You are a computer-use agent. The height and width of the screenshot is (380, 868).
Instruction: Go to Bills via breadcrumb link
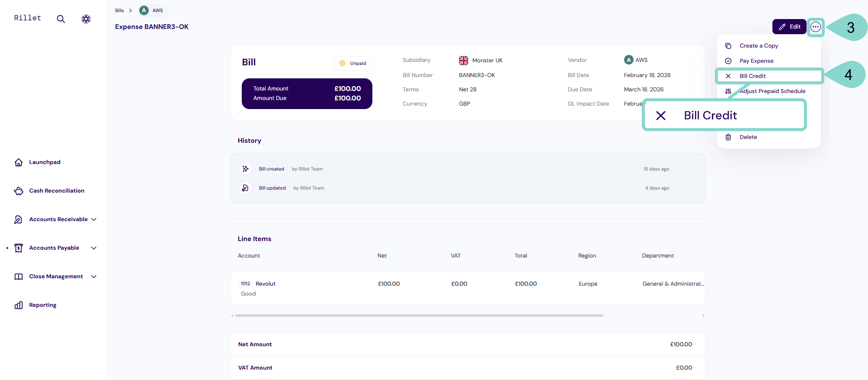119,10
